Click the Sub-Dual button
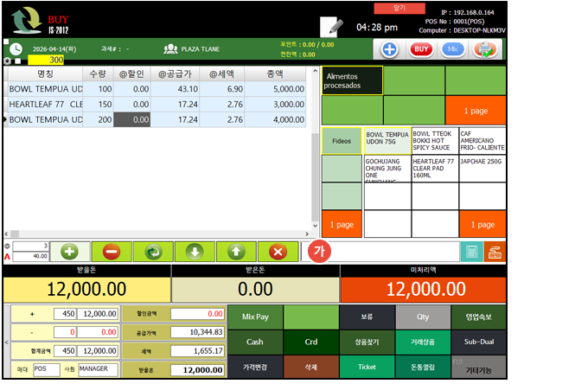Viewport: 588px width, 384px height. [x=478, y=342]
